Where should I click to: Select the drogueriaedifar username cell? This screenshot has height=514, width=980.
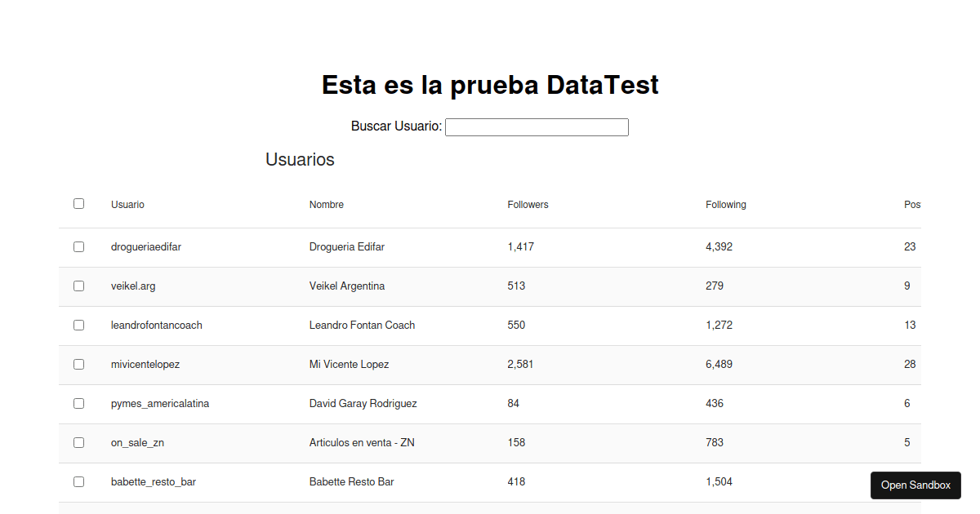point(146,246)
